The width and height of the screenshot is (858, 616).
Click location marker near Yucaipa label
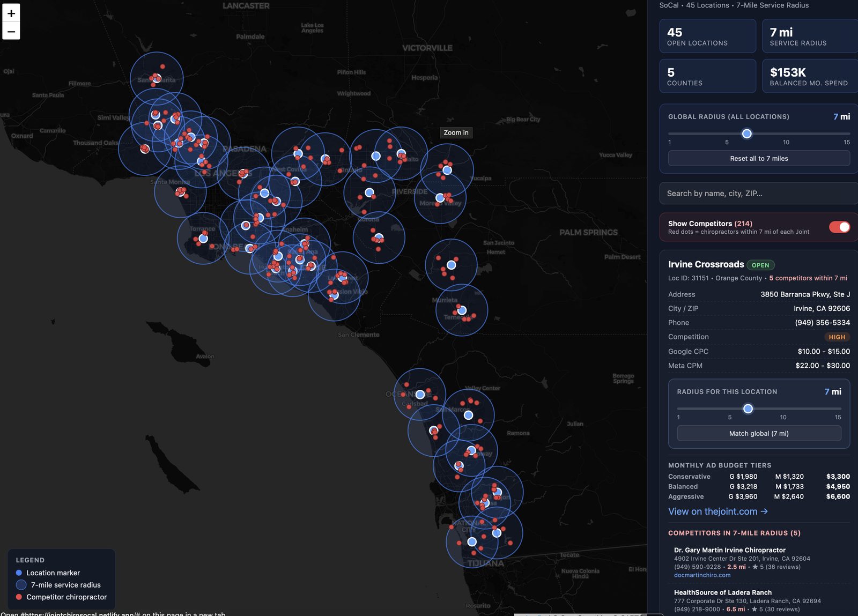447,170
